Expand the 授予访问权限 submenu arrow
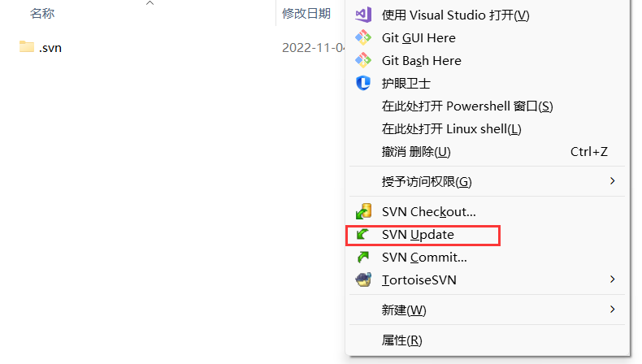Screen dimensions: 642x364 [613, 180]
